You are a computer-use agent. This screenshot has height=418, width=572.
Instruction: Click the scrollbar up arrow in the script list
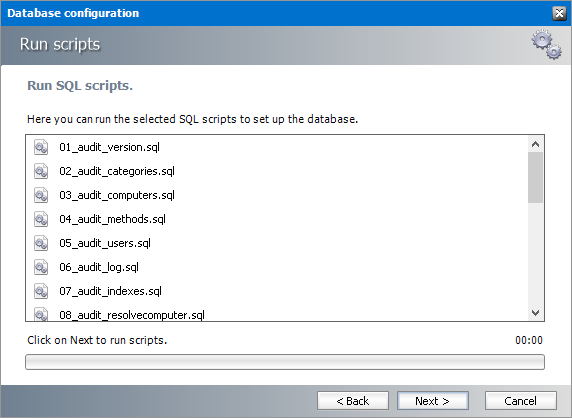(x=535, y=144)
